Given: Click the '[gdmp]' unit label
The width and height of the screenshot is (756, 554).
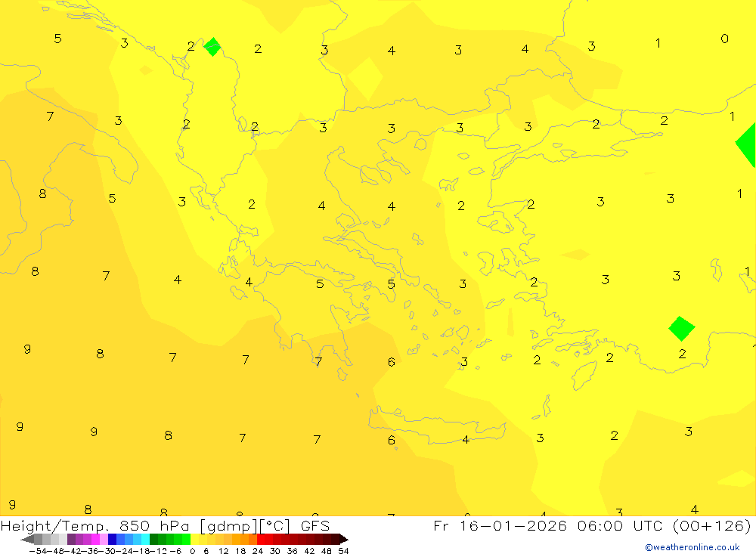Looking at the screenshot, I should coord(229,526).
